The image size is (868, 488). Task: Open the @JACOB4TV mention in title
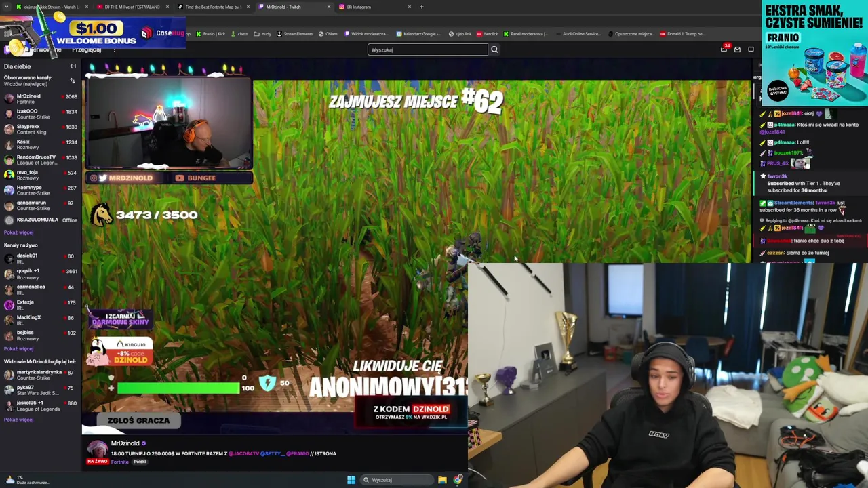tap(243, 453)
